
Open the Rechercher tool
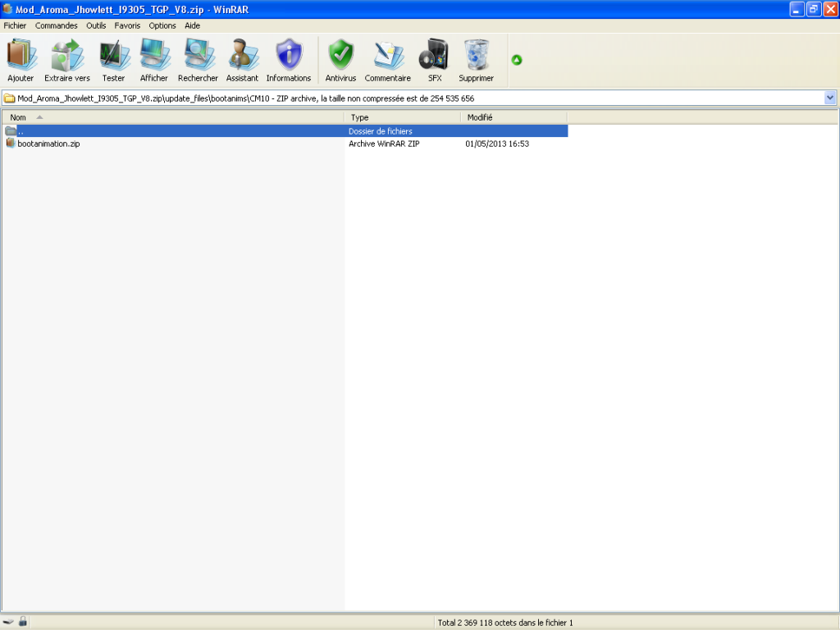pyautogui.click(x=198, y=60)
